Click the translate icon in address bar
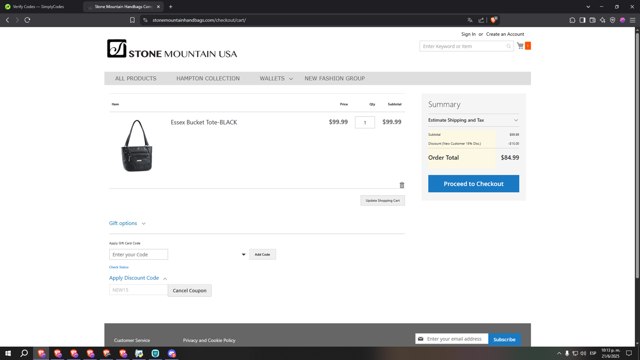The width and height of the screenshot is (640, 360). (x=470, y=20)
